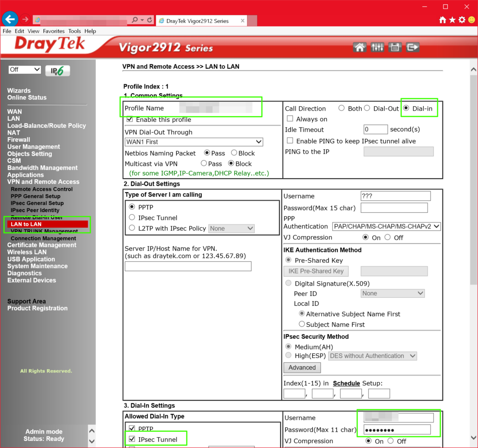The width and height of the screenshot is (478, 448).
Task: Click the smiley feedback icon
Action: tap(471, 20)
